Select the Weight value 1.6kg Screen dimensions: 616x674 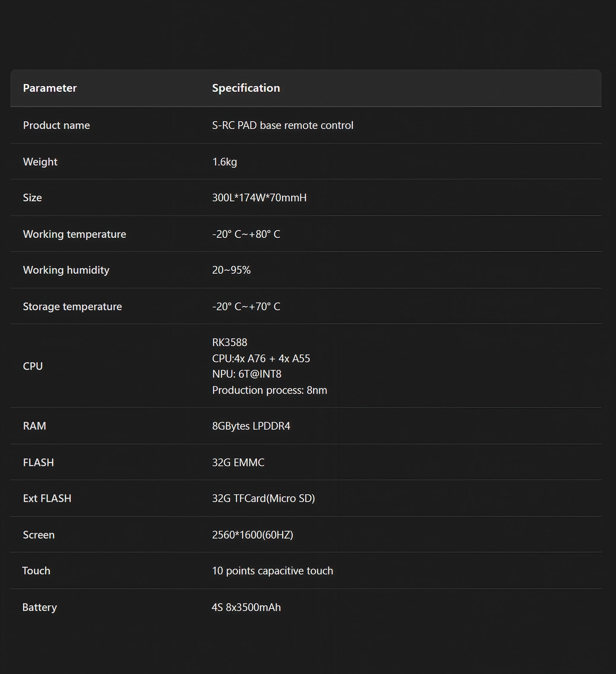pyautogui.click(x=225, y=162)
